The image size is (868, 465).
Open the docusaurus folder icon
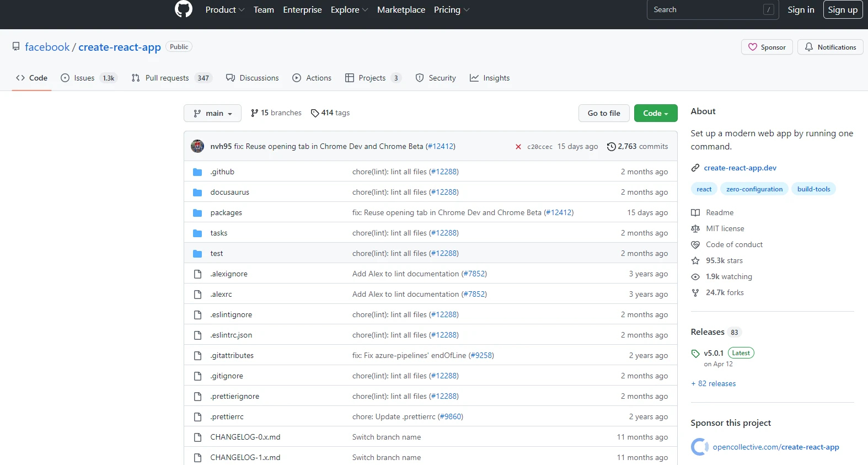pyautogui.click(x=197, y=193)
